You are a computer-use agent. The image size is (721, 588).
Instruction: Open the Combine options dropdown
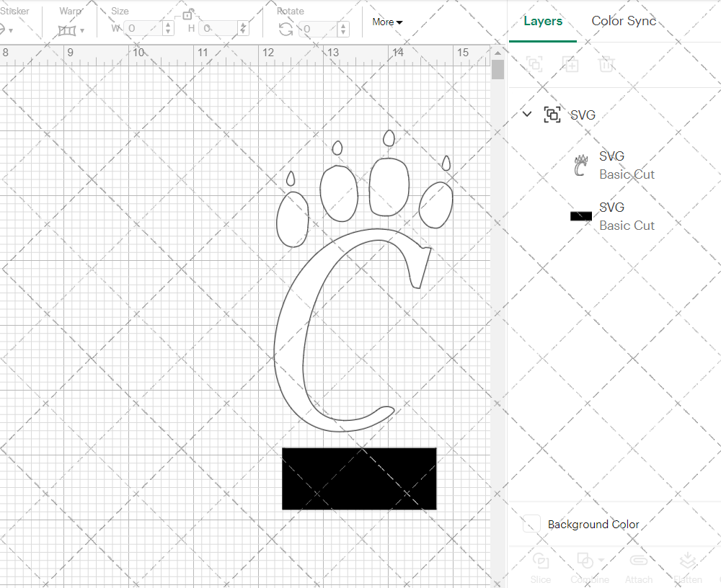point(601,561)
